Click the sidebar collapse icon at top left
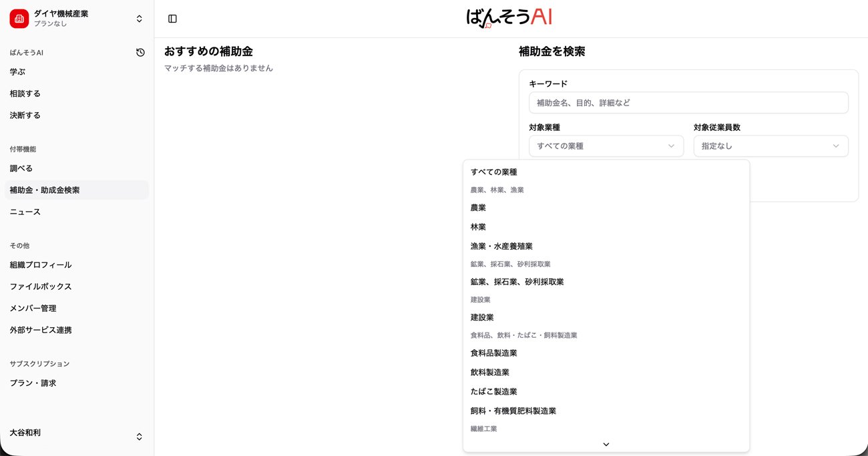Screen dimensions: 868x456 point(172,19)
